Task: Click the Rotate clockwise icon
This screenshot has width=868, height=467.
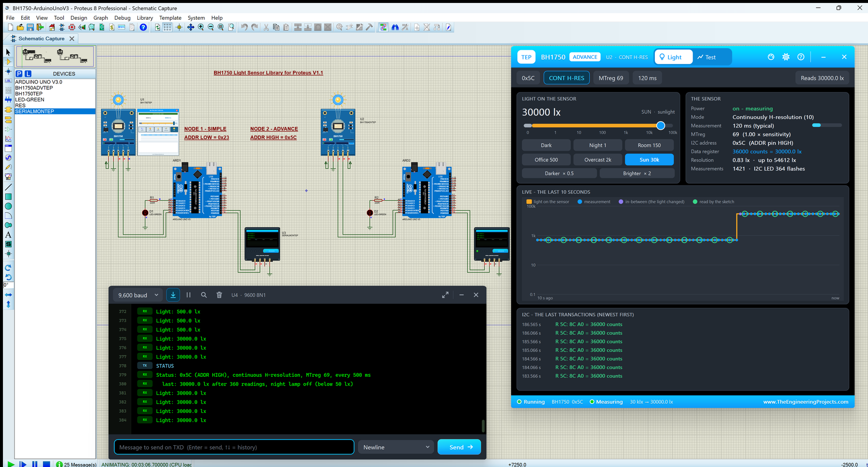Action: [x=8, y=268]
